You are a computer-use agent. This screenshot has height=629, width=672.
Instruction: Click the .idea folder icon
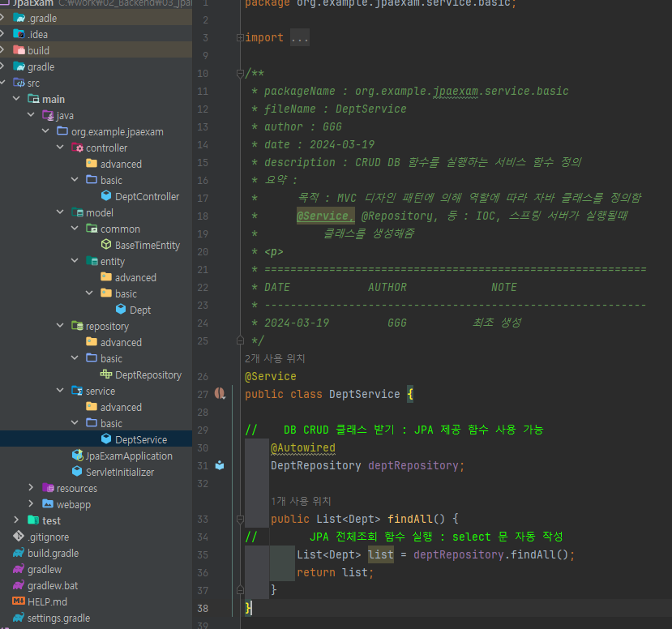click(x=19, y=34)
